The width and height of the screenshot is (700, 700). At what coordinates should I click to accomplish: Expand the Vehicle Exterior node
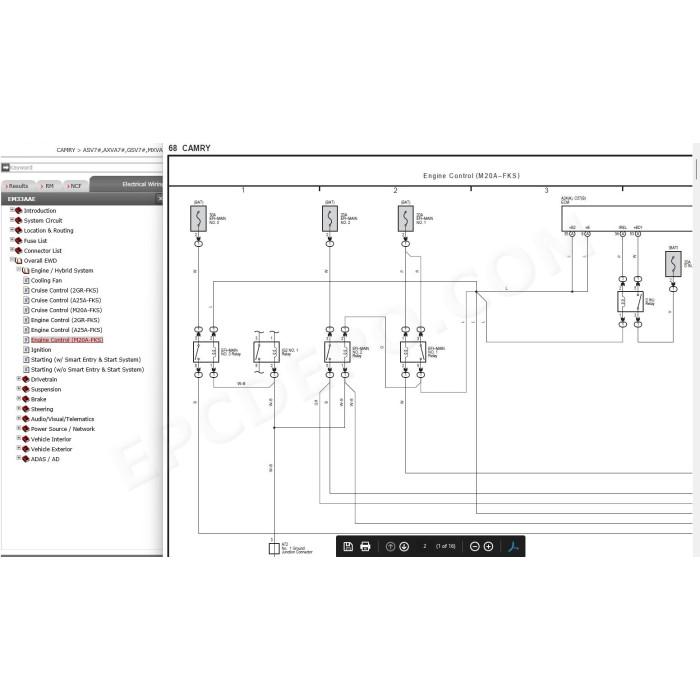tap(19, 449)
